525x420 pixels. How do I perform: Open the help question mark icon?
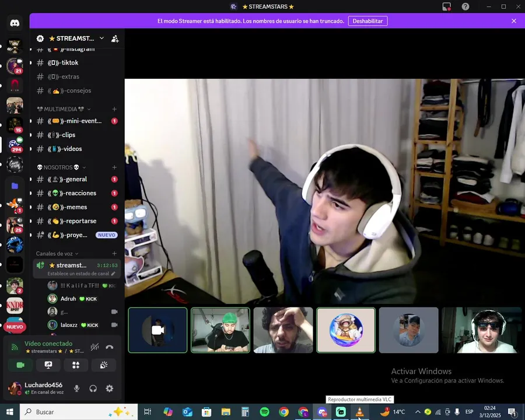coord(466,6)
